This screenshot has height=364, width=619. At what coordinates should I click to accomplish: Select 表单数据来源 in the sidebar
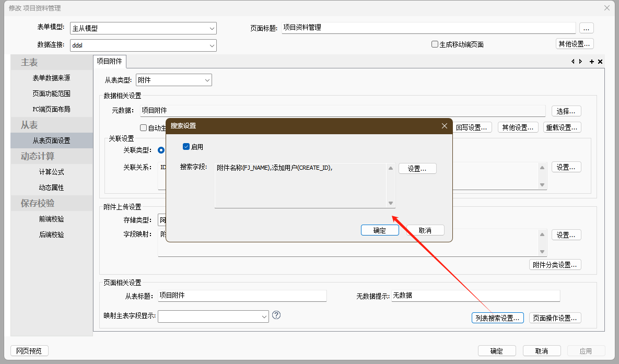coord(51,78)
